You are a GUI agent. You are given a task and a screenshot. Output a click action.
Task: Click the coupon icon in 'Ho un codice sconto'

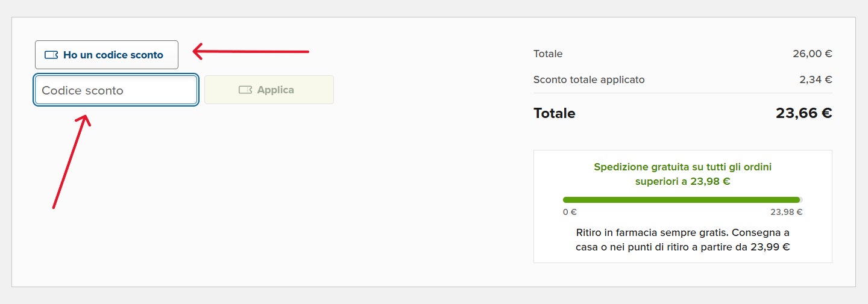pos(51,55)
